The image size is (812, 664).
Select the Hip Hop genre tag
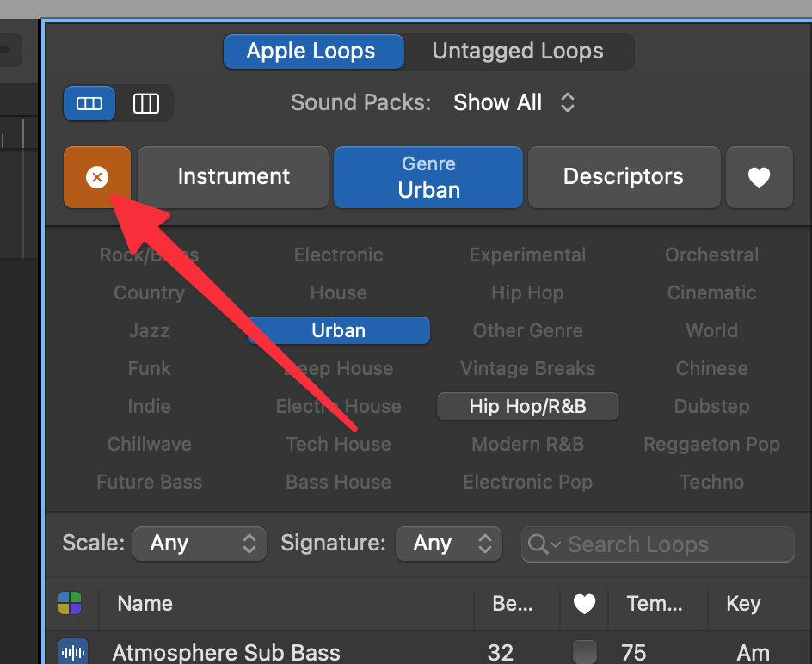tap(527, 292)
